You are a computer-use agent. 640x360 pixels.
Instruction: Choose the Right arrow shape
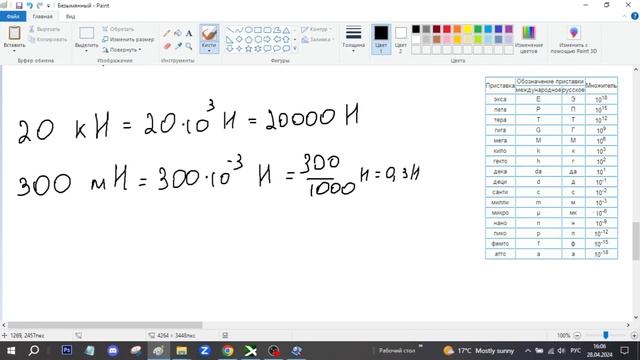pos(267,40)
